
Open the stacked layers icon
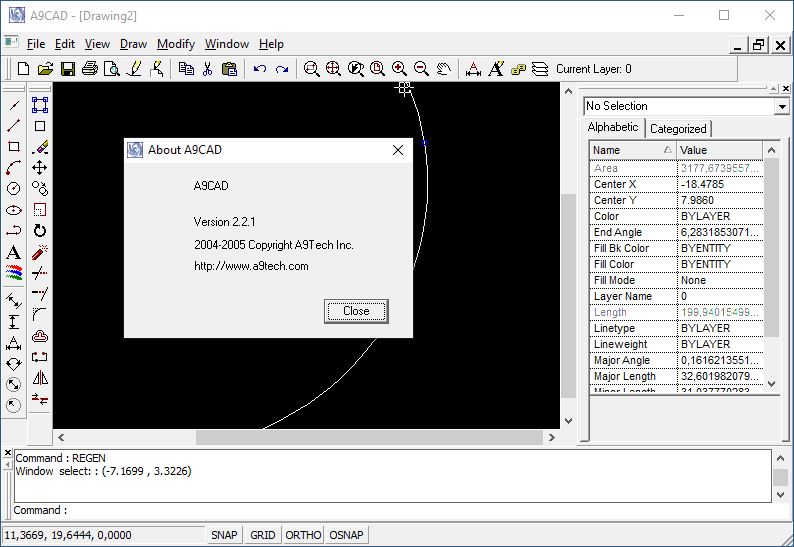(x=540, y=68)
